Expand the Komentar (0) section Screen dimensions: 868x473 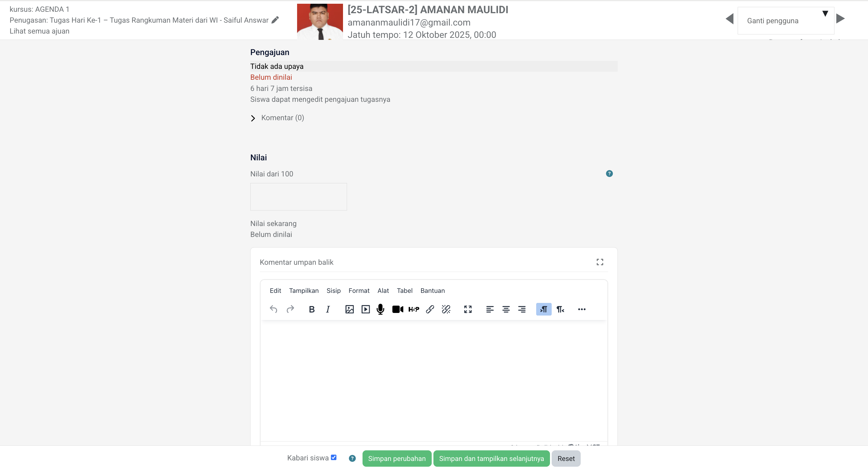[253, 118]
